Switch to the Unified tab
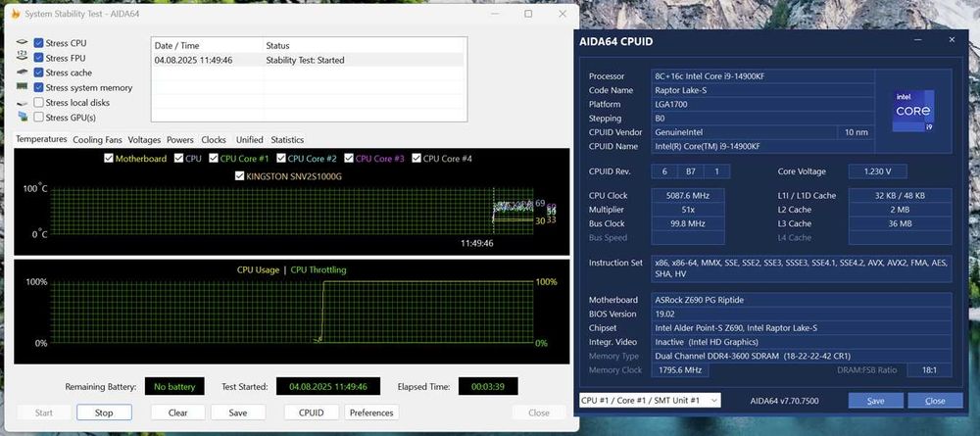Image resolution: width=980 pixels, height=436 pixels. click(249, 140)
